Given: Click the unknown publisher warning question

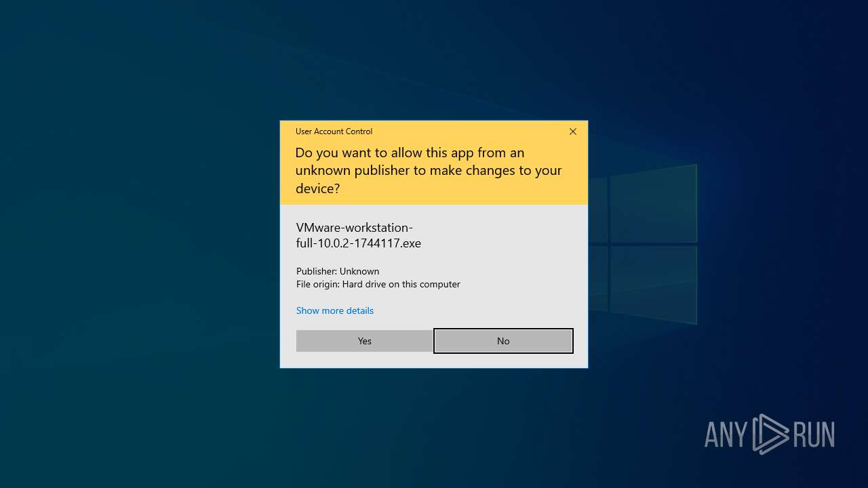Looking at the screenshot, I should (429, 170).
